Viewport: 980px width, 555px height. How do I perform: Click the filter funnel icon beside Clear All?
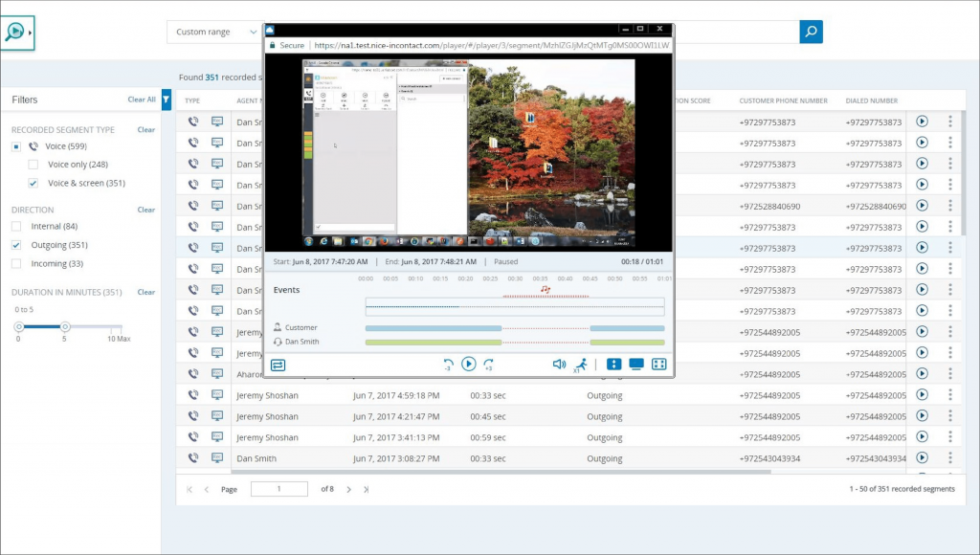[166, 100]
